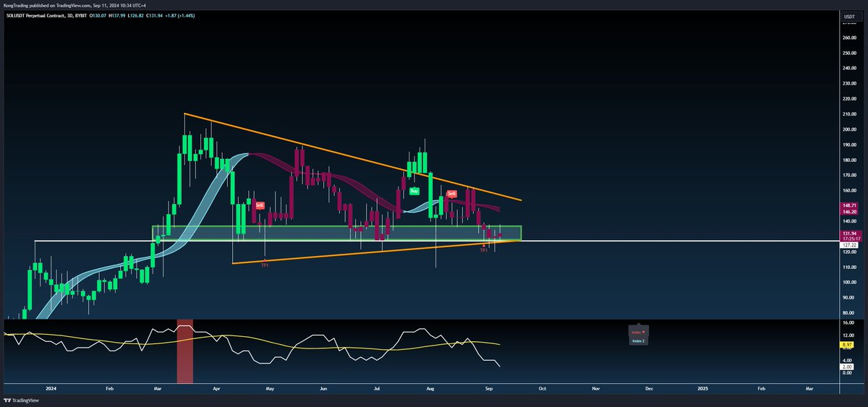Click the green Buy signal label
This screenshot has height=407, width=868.
414,191
